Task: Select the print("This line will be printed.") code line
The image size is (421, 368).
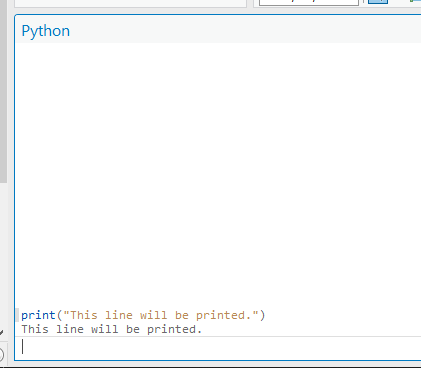Action: (143, 315)
